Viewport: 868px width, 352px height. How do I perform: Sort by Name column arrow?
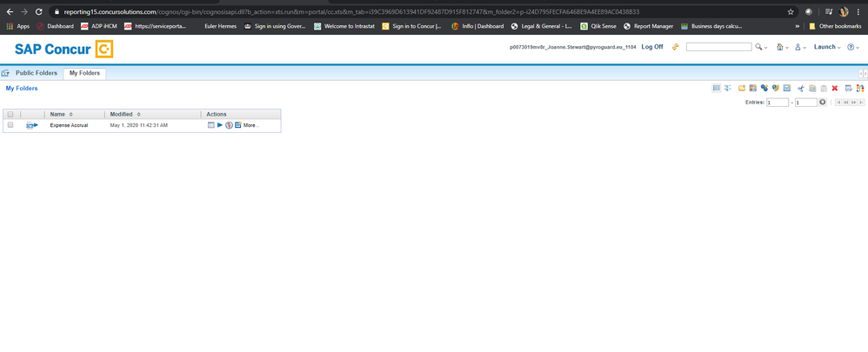coord(70,114)
